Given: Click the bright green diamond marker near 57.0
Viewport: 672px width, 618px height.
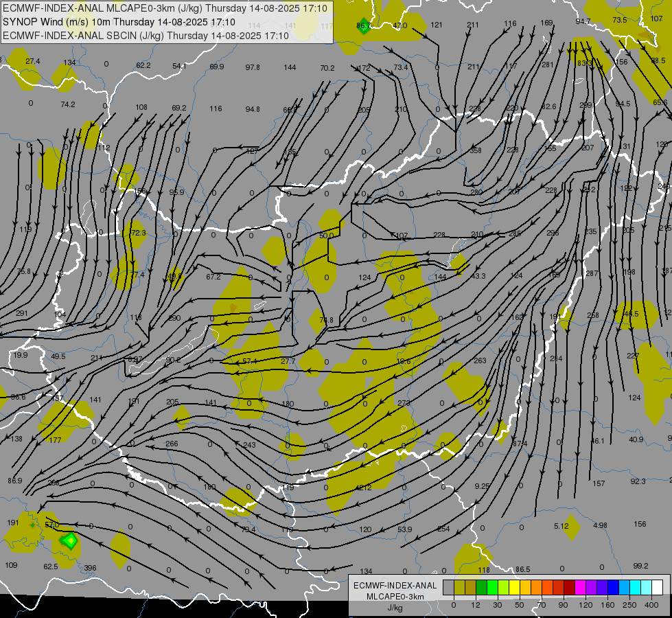Looking at the screenshot, I should (x=69, y=540).
